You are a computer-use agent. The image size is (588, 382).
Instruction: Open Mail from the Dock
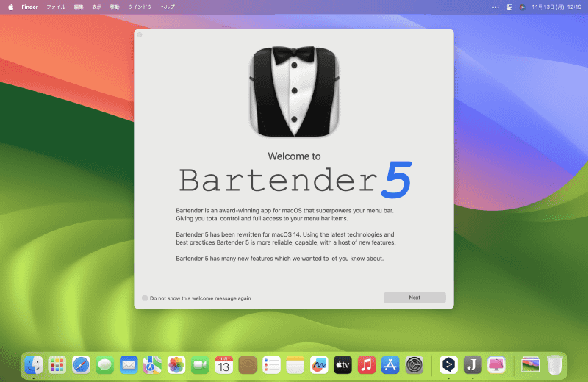click(x=129, y=365)
